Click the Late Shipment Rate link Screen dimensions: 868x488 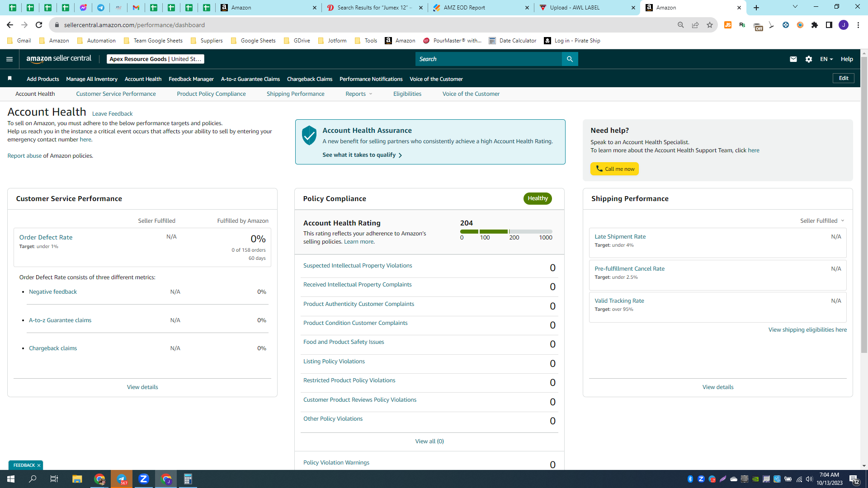click(620, 237)
